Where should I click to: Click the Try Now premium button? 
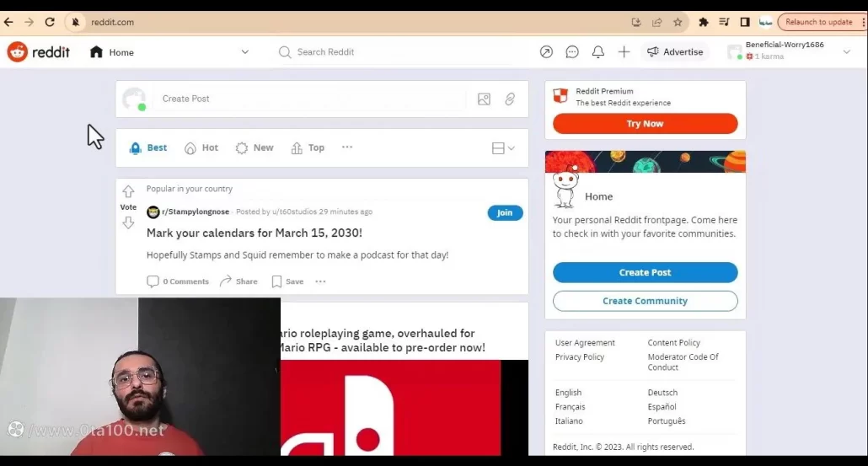point(645,124)
